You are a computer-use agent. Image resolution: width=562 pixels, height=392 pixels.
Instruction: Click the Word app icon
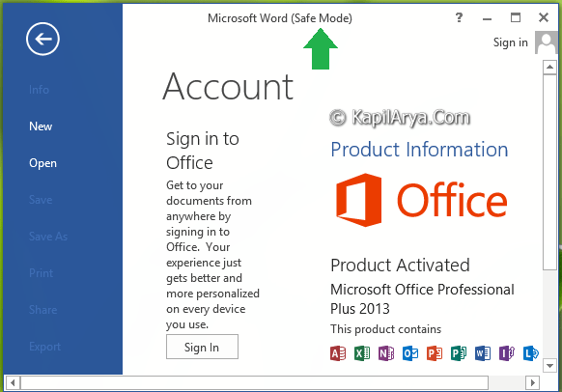point(483,353)
